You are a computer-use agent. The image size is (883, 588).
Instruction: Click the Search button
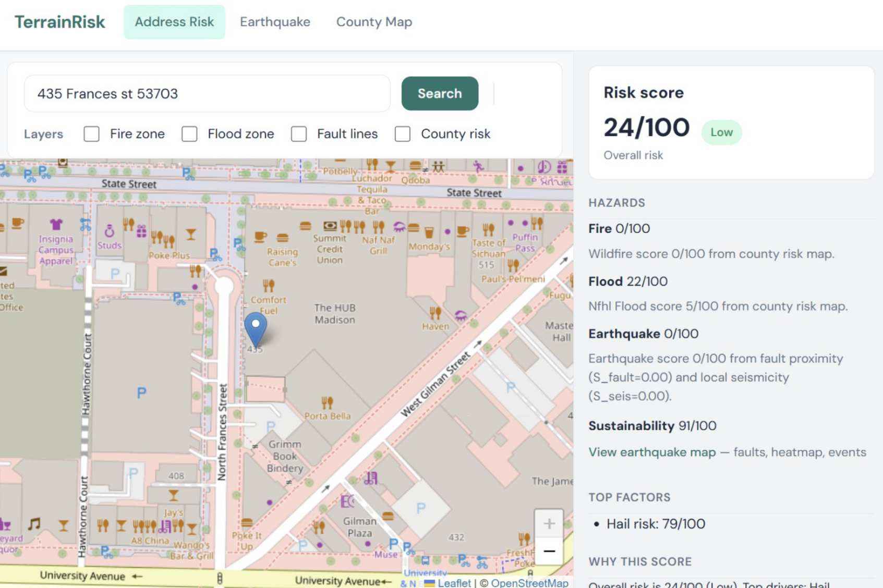tap(440, 93)
